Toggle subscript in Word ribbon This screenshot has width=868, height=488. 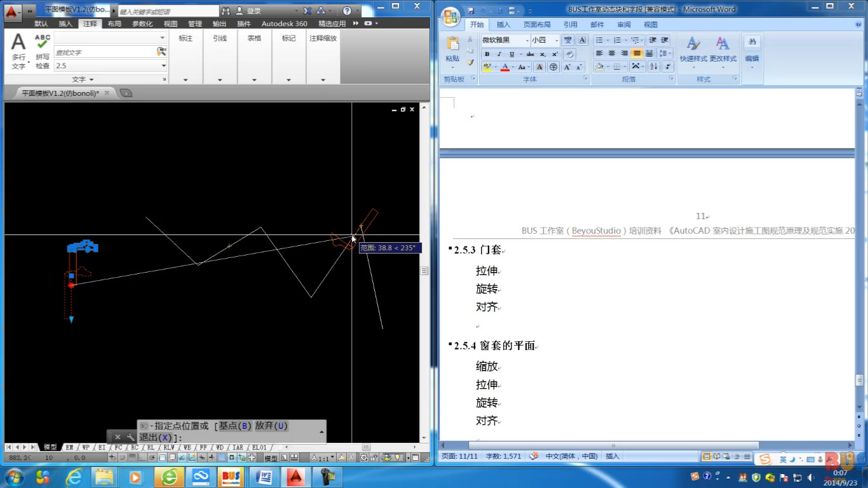pyautogui.click(x=543, y=54)
